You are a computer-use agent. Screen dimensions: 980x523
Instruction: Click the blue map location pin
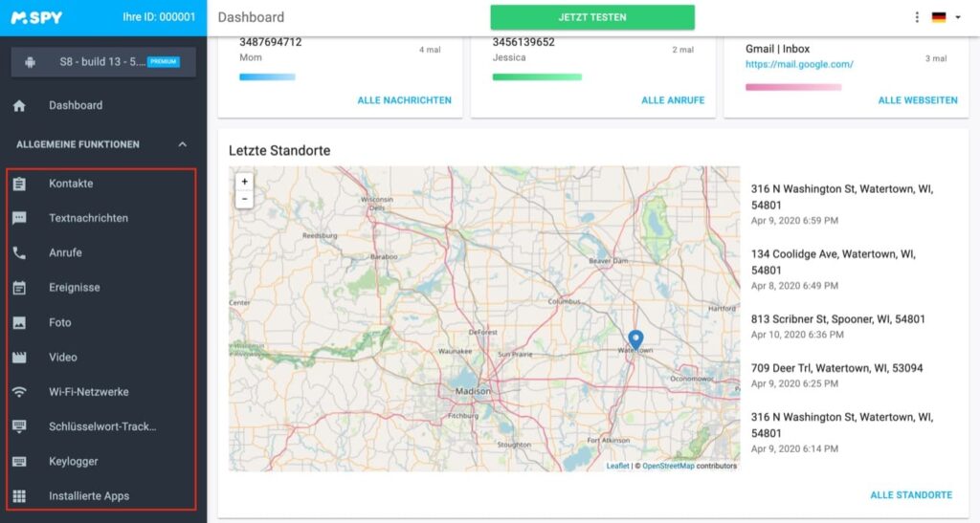(x=635, y=339)
